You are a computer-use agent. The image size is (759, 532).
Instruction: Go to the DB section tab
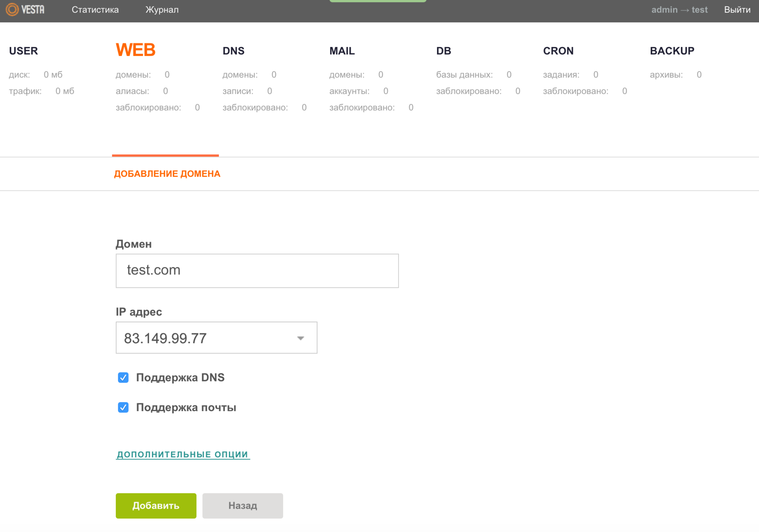(443, 51)
